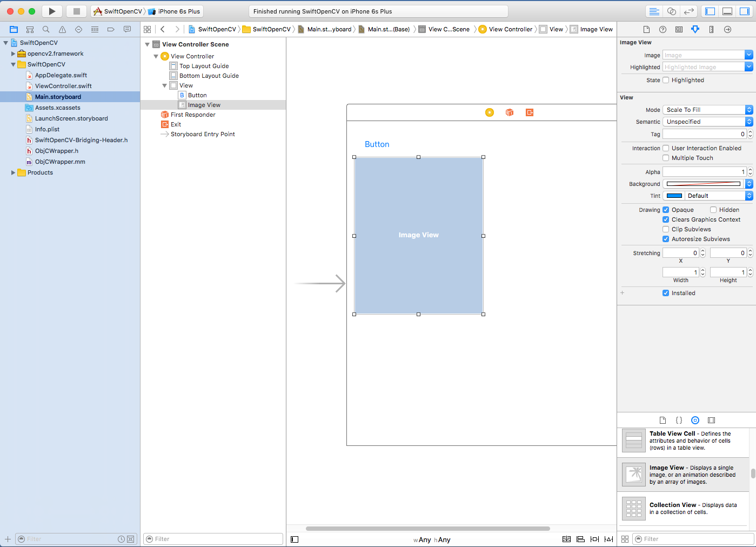Click the Button on canvas
This screenshot has height=547, width=756.
377,144
